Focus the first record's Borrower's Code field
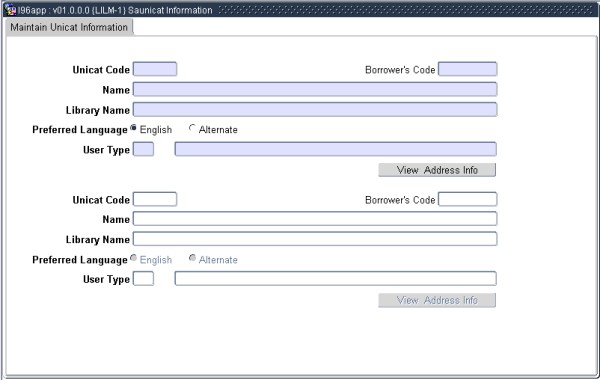The image size is (600, 380). pos(467,69)
